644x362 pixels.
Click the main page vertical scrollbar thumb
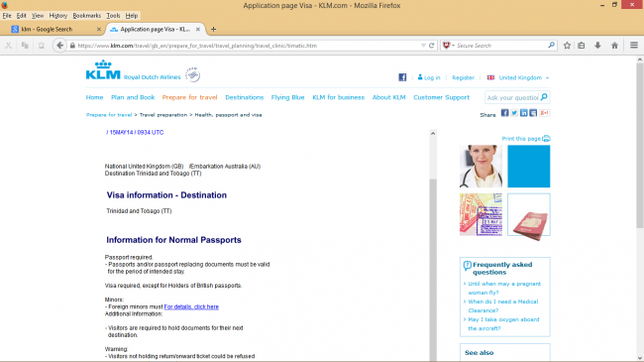coord(639,146)
